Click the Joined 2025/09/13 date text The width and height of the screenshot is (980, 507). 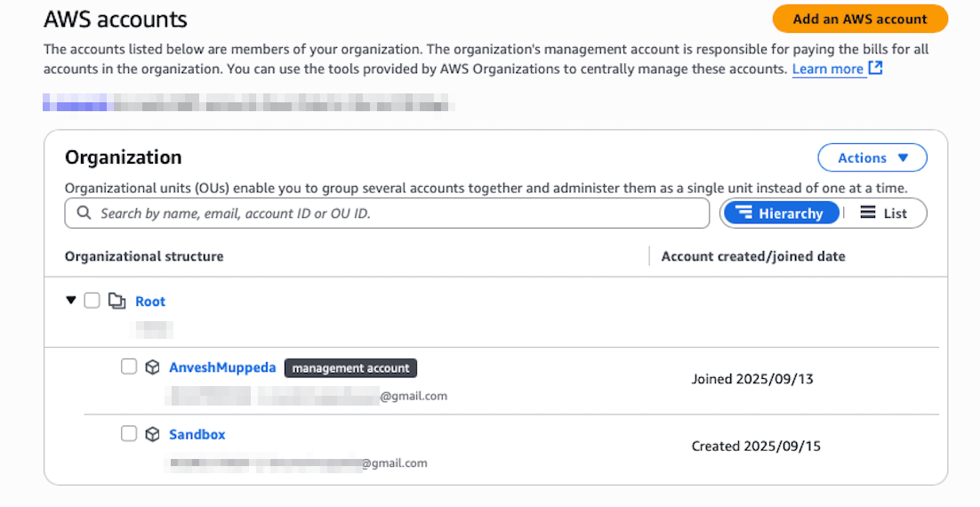click(752, 379)
